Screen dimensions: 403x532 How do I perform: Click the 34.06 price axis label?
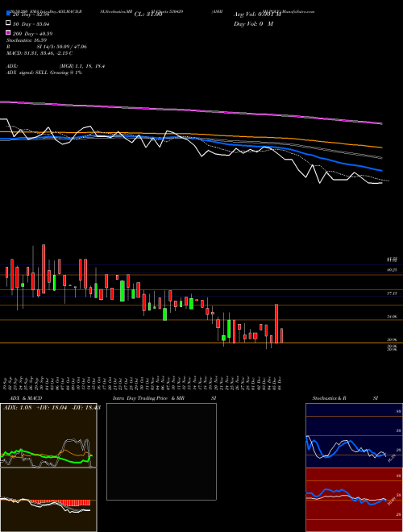392,317
